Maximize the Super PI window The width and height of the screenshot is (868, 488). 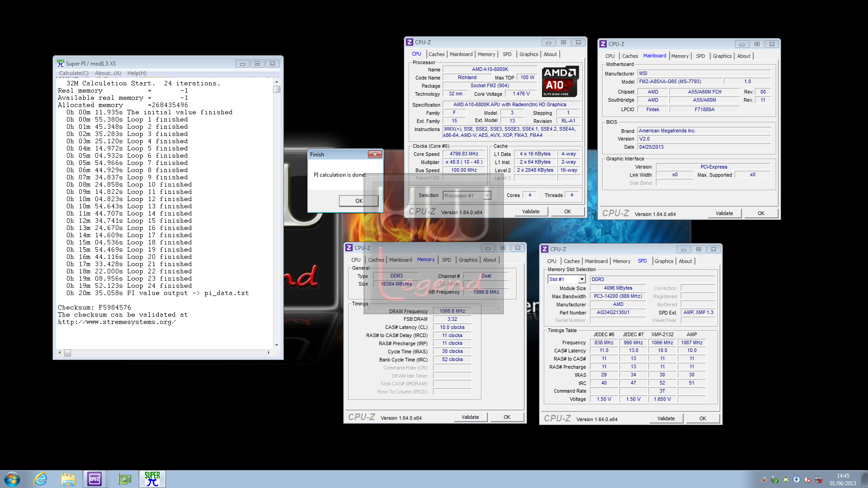point(257,64)
